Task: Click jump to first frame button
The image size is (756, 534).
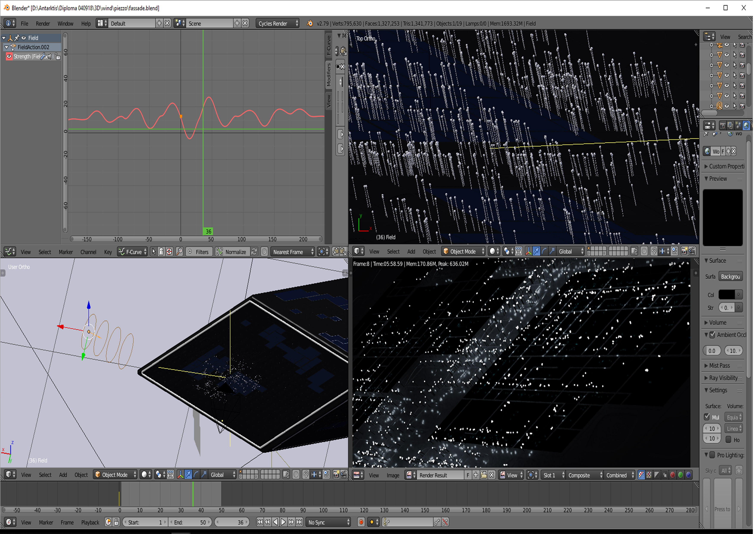Action: 260,522
